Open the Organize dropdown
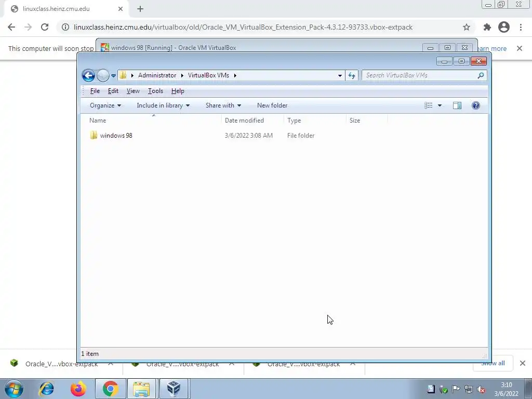This screenshot has height=399, width=532. point(105,105)
